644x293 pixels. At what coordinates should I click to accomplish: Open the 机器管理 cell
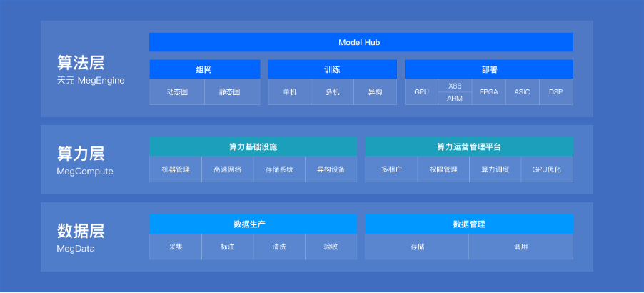pos(176,169)
